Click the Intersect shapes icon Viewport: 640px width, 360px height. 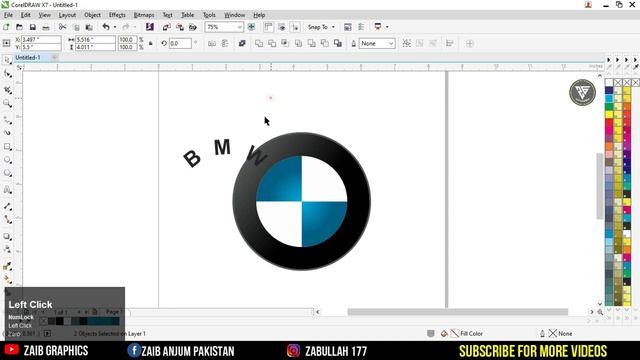point(285,43)
